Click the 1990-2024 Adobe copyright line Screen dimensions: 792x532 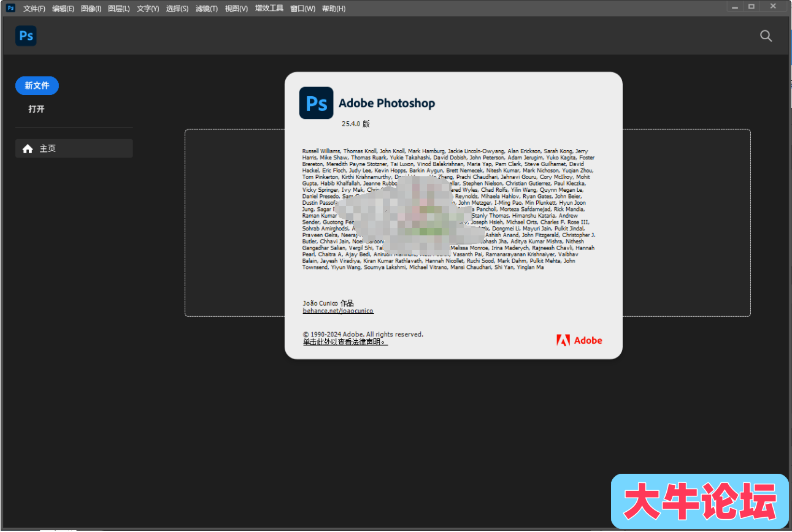point(363,334)
